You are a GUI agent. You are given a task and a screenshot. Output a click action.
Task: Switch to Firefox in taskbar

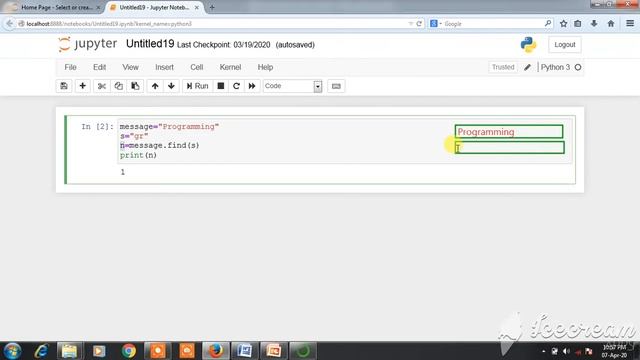(x=215, y=351)
